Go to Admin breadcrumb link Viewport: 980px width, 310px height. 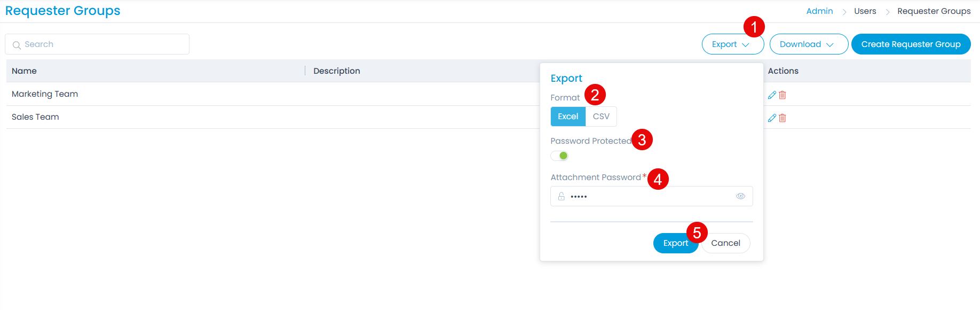pos(819,11)
